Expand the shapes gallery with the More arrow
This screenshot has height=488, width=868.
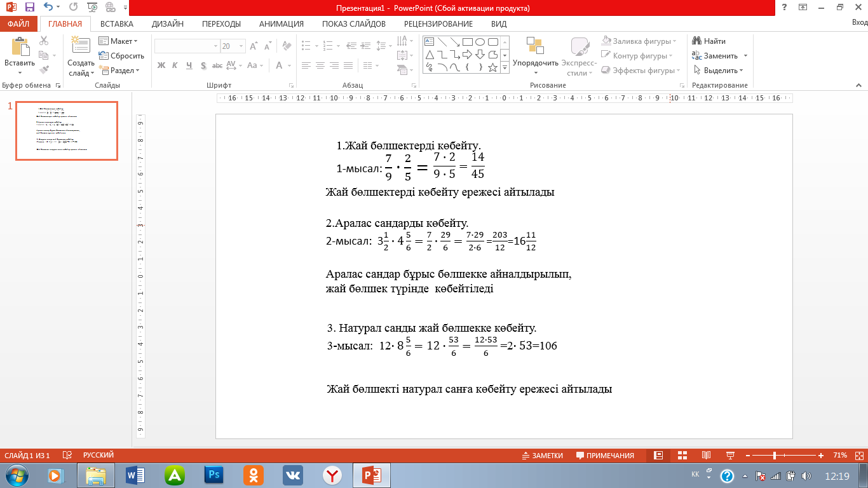(x=505, y=67)
